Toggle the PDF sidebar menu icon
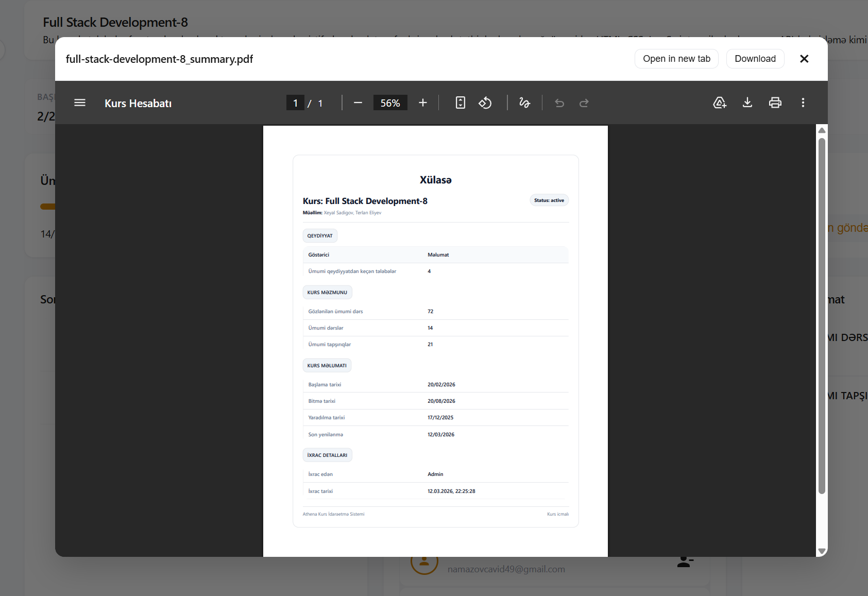The width and height of the screenshot is (868, 596). click(x=80, y=103)
